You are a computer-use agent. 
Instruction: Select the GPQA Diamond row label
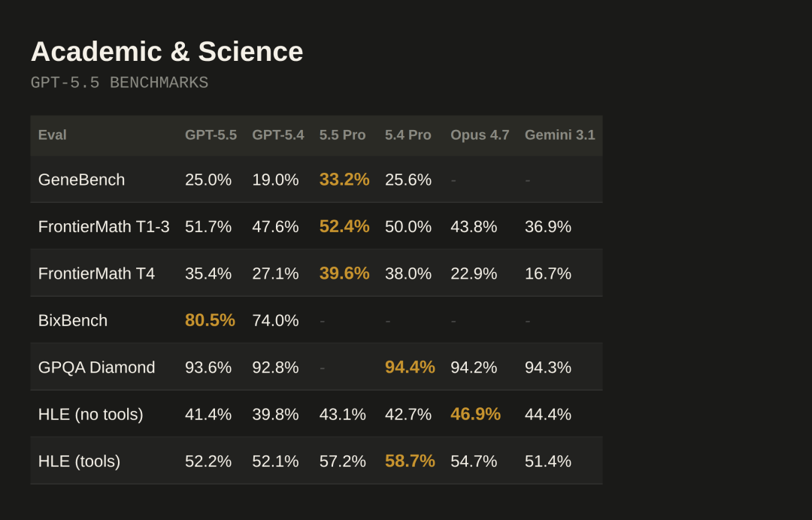pyautogui.click(x=97, y=367)
